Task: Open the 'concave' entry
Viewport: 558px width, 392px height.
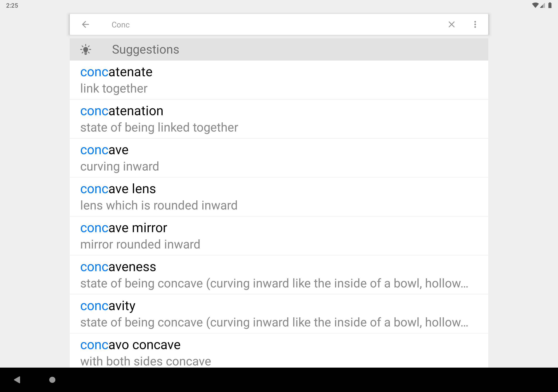Action: pyautogui.click(x=279, y=158)
